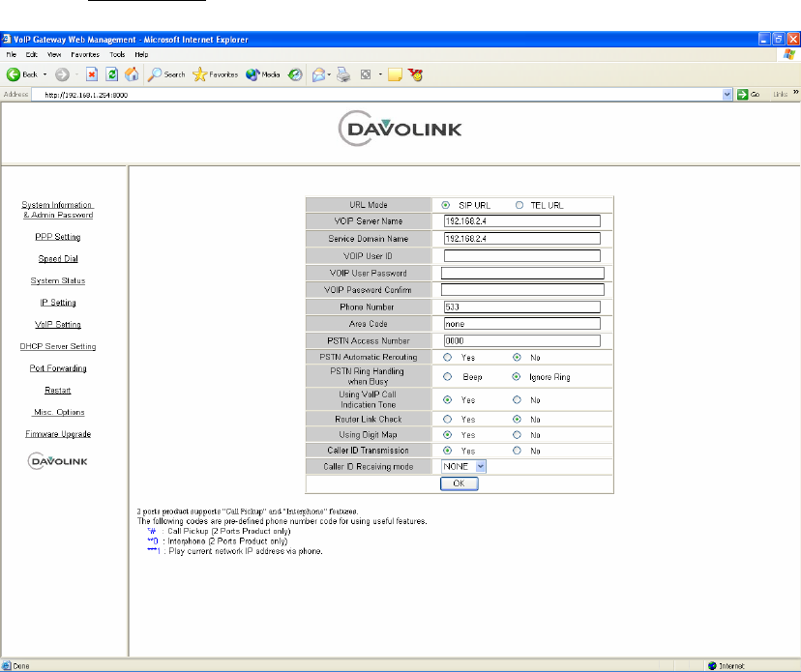
Task: Open the Media toolbar button
Action: pos(262,74)
